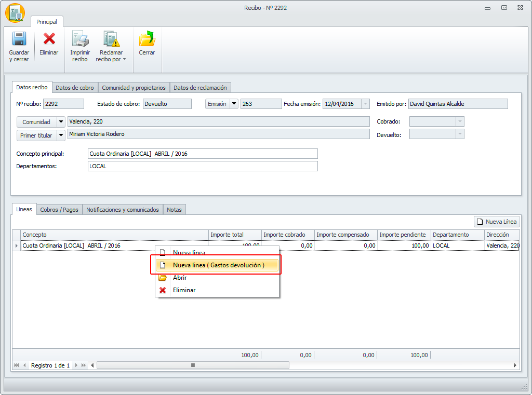
Task: Sort by Concepto column header
Action: pos(114,235)
